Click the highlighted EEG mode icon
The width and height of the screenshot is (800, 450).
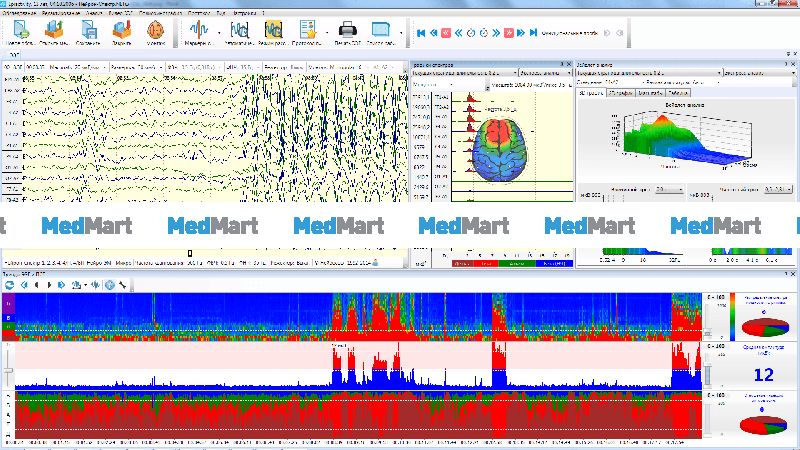click(x=273, y=30)
